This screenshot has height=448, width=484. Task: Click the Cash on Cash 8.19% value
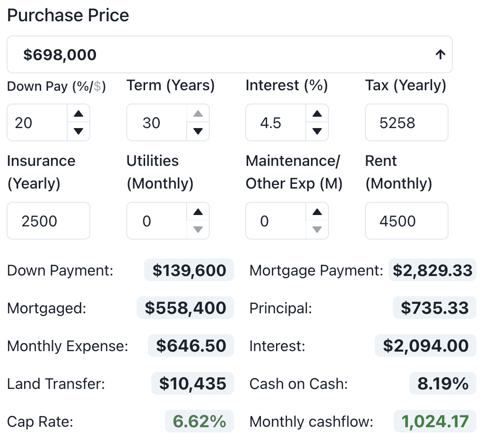coord(443,384)
